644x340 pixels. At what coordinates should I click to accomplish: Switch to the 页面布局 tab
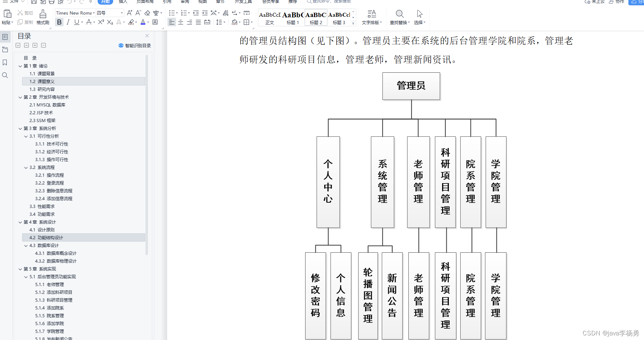tap(145, 2)
